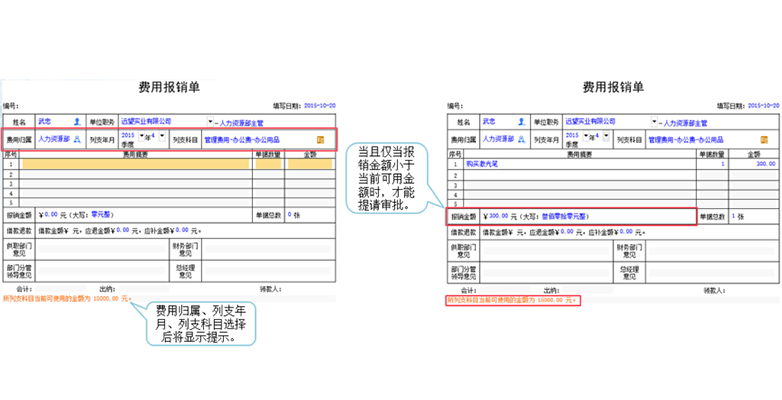This screenshot has width=782, height=400.
Task: Open 单位职务 dropdown arrow in left form
Action: (211, 121)
